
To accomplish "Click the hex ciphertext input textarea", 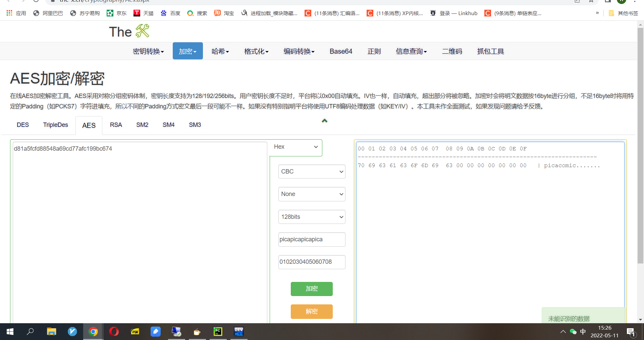I will (140, 232).
